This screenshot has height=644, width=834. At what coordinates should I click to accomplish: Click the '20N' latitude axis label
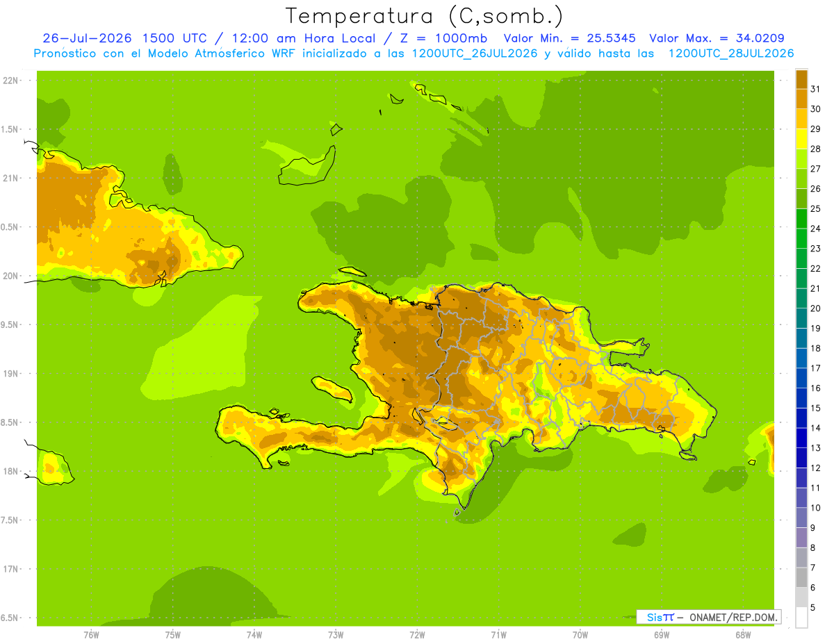[x=10, y=276]
